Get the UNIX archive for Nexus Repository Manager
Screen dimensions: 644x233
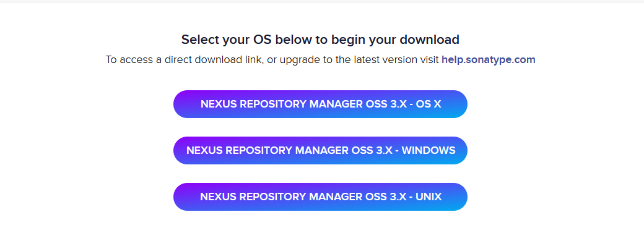point(320,197)
